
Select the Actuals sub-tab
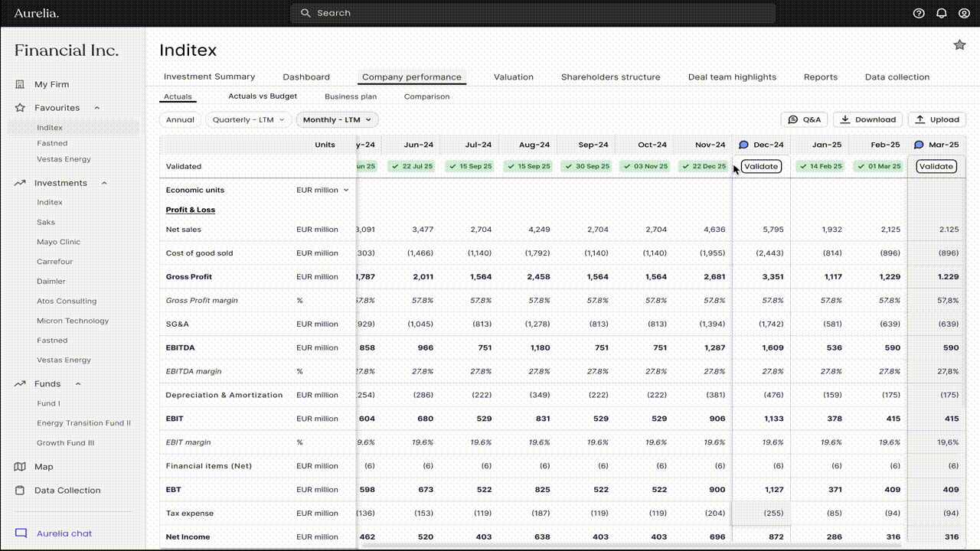point(178,96)
